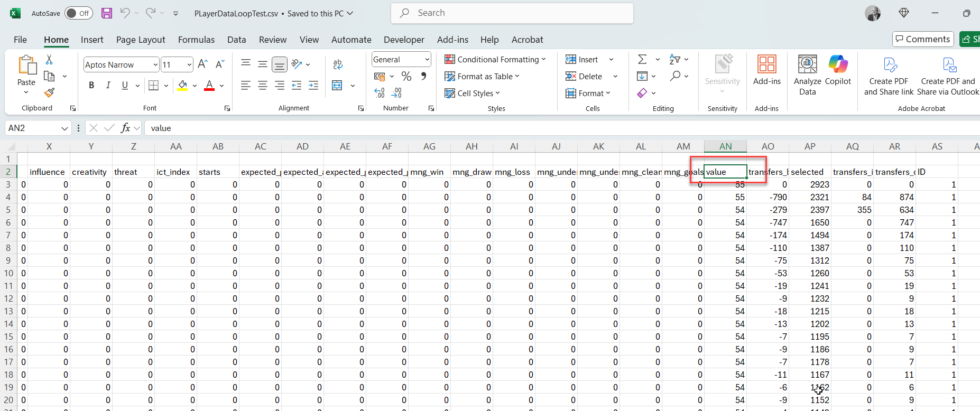Open the Comments pane button
This screenshot has height=411, width=980.
922,39
